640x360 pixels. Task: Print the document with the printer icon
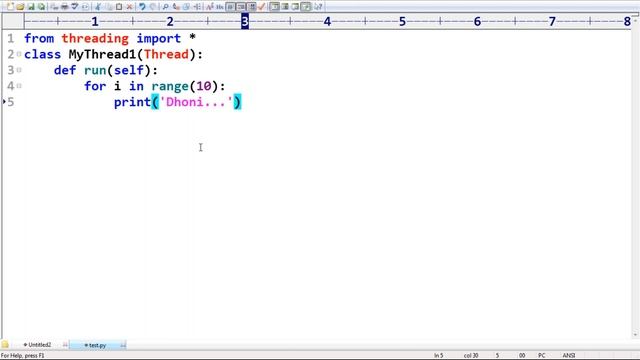(65, 7)
